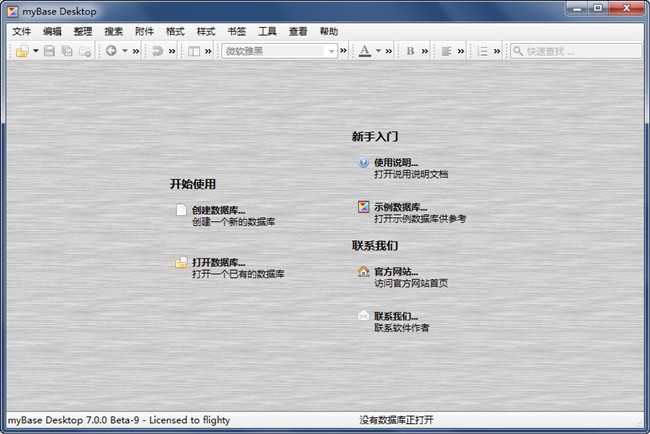Click the text alignment icon
This screenshot has height=434, width=650.
(x=446, y=51)
